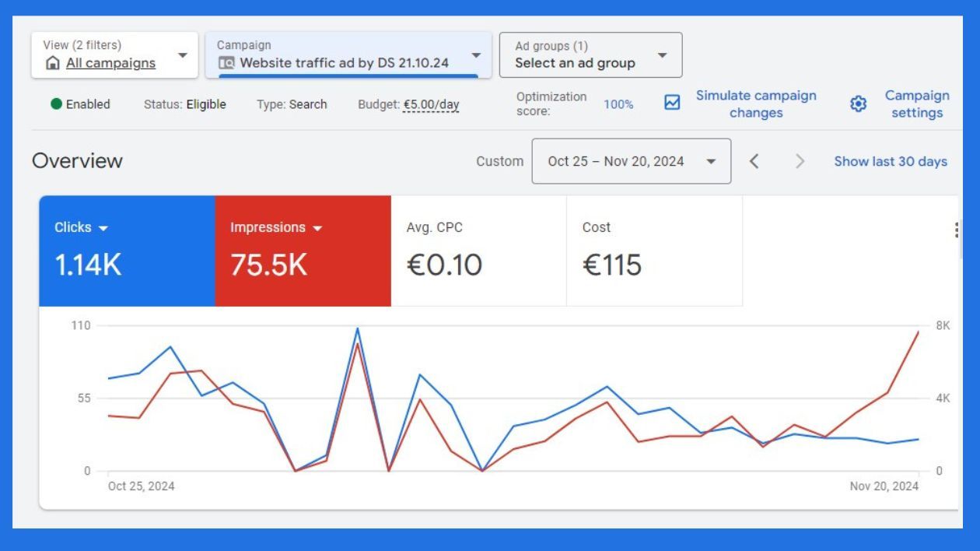Expand the Ad groups selector

coord(590,54)
